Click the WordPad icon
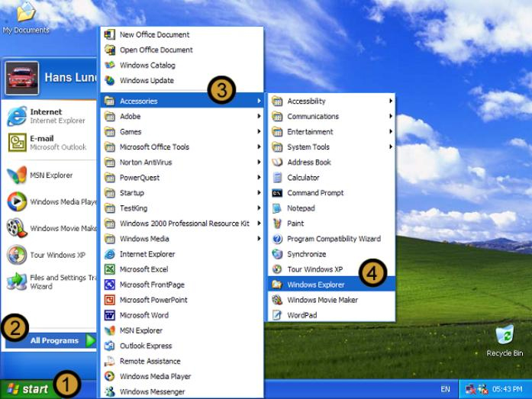This screenshot has width=532, height=399. point(277,315)
